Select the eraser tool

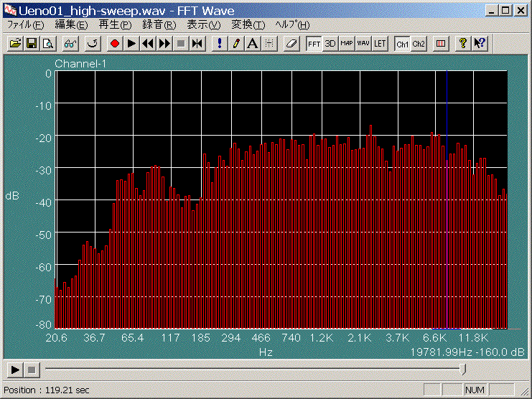[291, 44]
